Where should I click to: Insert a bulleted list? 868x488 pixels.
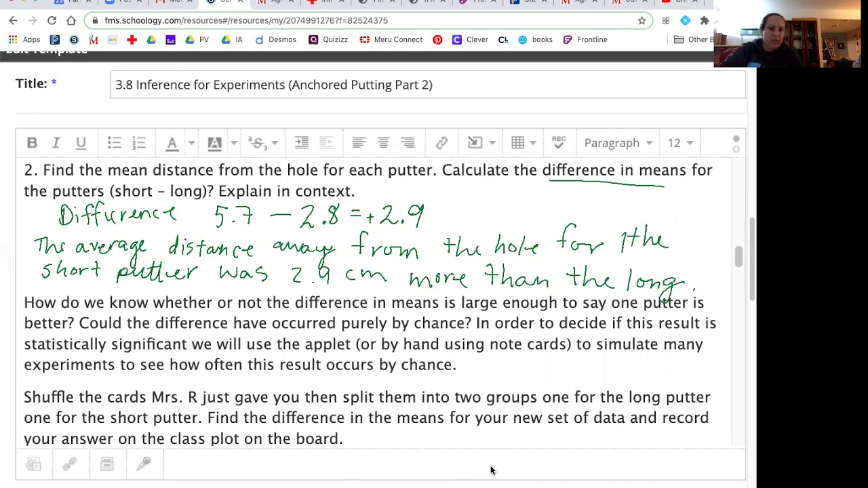(114, 143)
